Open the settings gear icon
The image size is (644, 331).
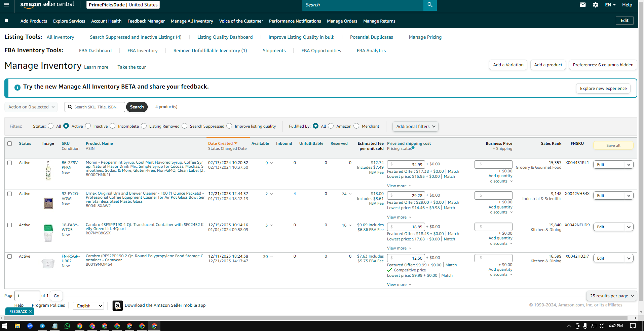596,5
